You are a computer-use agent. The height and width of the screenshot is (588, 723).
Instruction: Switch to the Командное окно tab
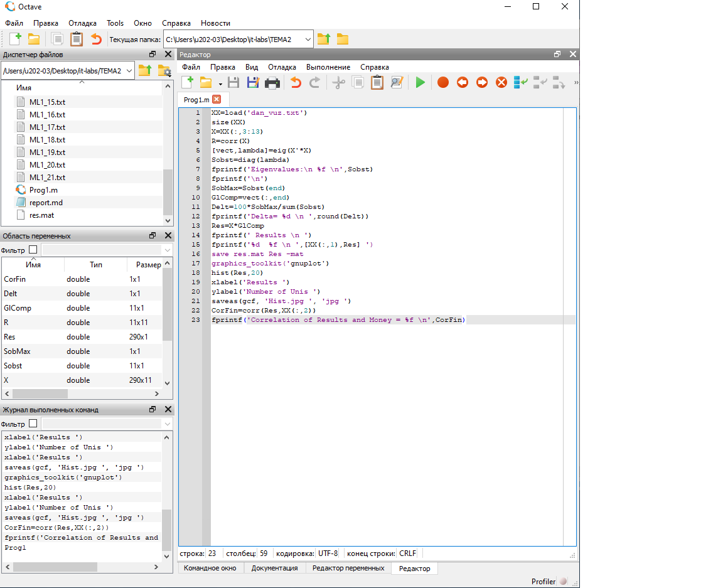pyautogui.click(x=210, y=568)
